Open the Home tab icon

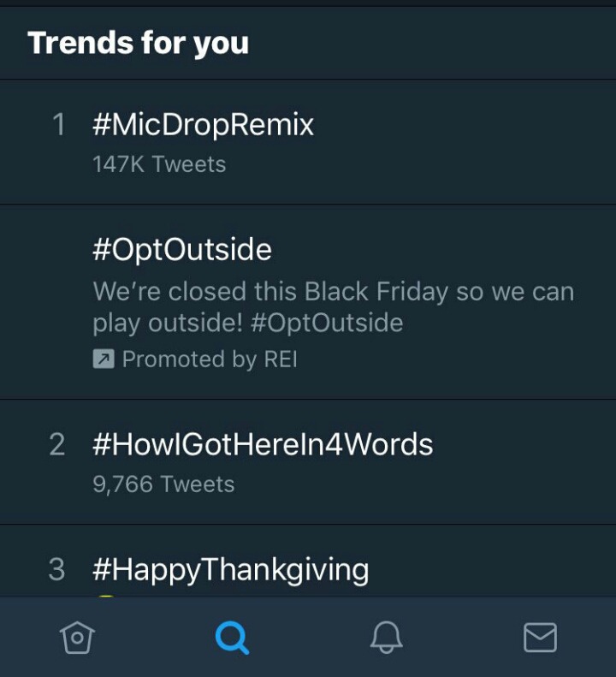click(x=77, y=638)
